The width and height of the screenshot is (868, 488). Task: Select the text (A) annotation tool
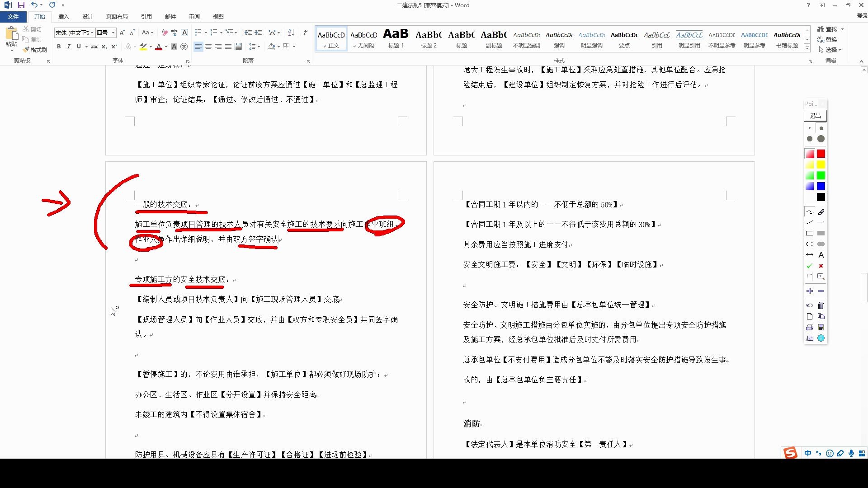click(821, 255)
